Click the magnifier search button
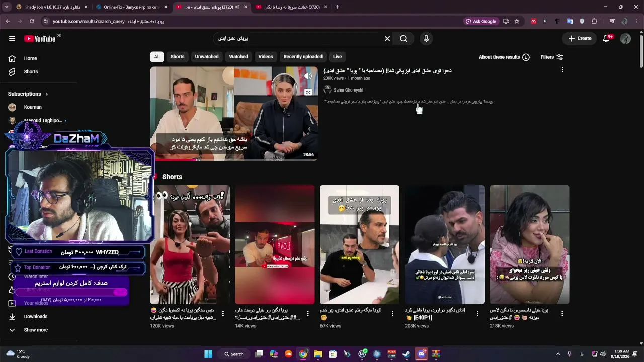 (404, 39)
